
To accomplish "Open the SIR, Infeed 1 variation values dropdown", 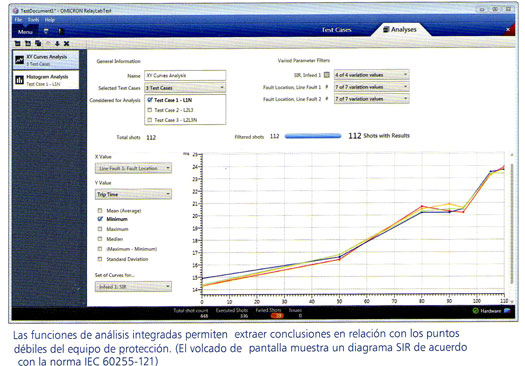I will pos(371,75).
